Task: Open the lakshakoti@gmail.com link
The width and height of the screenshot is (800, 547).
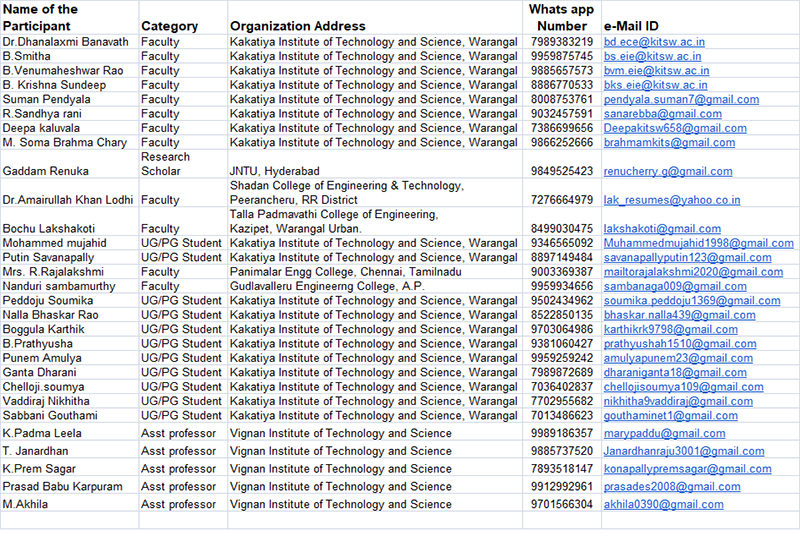Action: [x=663, y=229]
